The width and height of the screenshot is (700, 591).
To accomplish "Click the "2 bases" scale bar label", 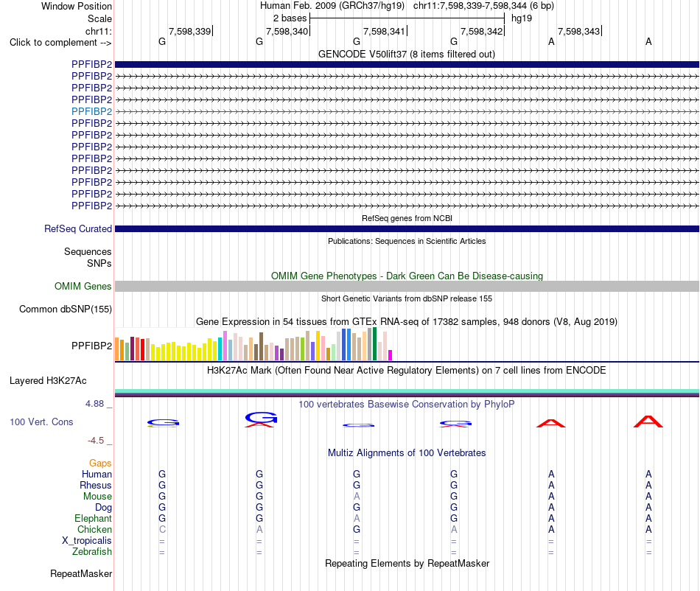I will 290,18.
